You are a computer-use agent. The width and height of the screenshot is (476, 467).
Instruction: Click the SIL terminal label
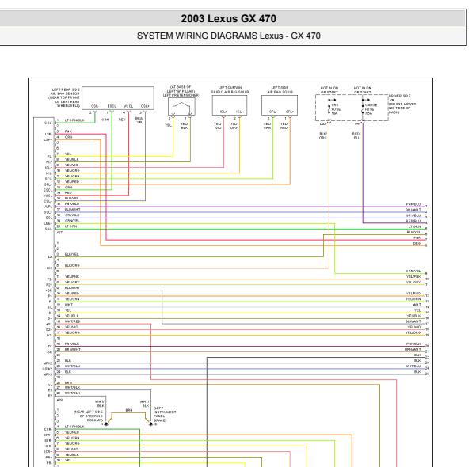(49, 307)
